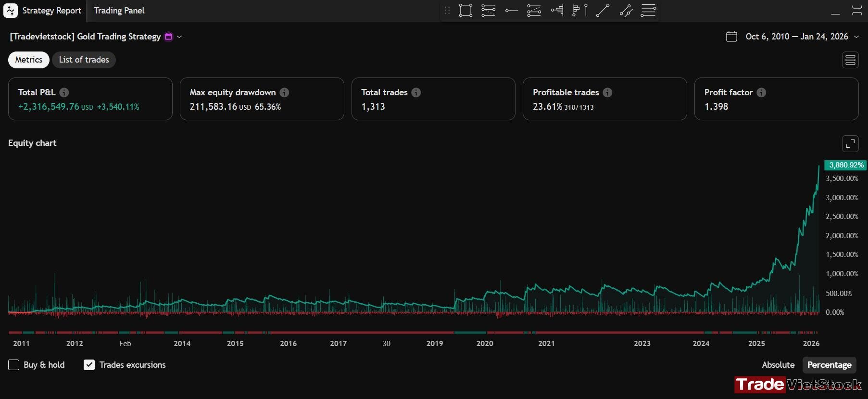Show info for Max equity drawdown

284,92
